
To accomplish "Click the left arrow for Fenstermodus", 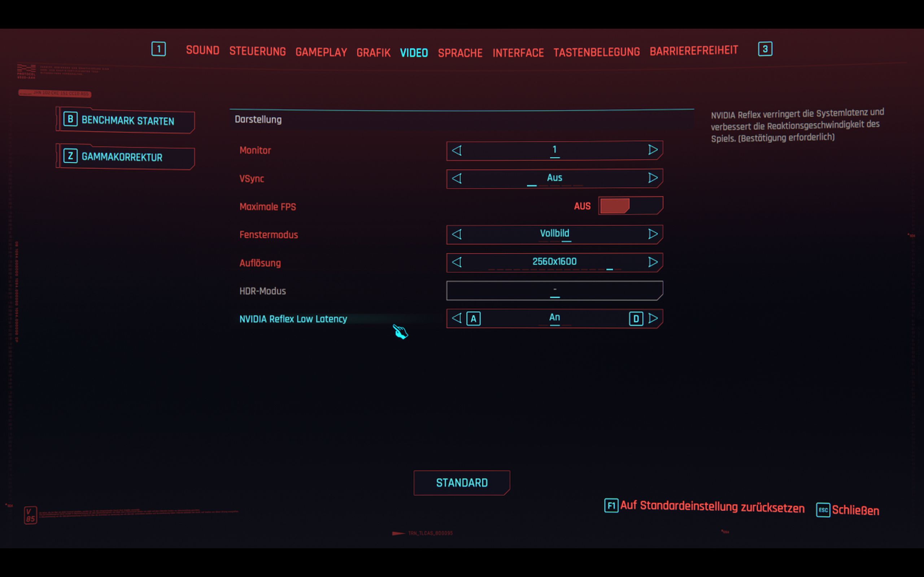I will coord(457,234).
